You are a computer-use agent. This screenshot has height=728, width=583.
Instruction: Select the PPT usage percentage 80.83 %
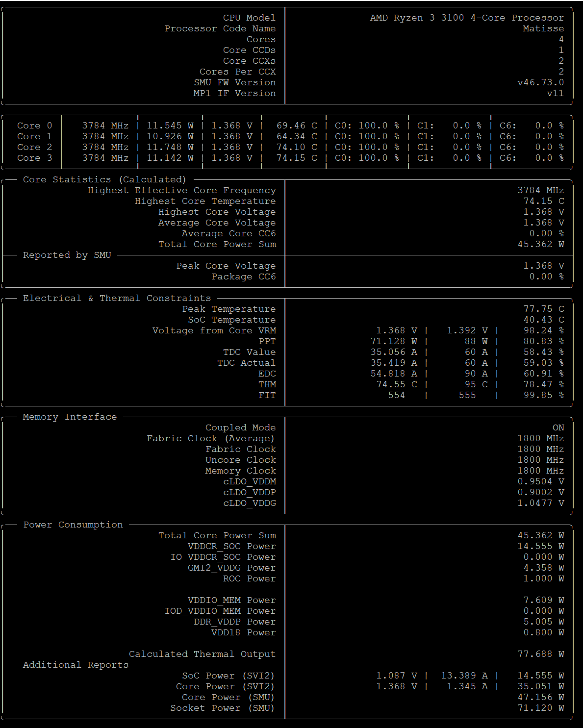[x=543, y=341]
